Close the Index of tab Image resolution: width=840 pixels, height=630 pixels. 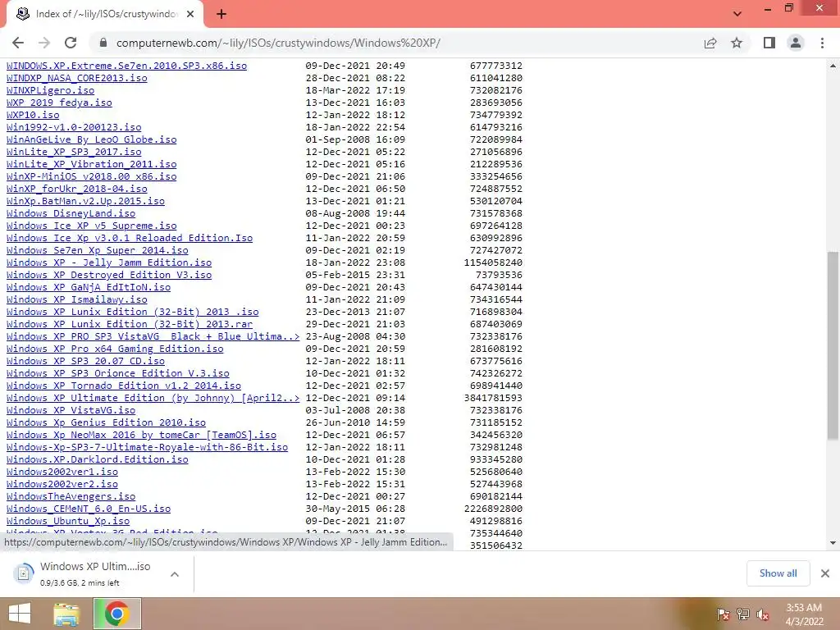190,14
